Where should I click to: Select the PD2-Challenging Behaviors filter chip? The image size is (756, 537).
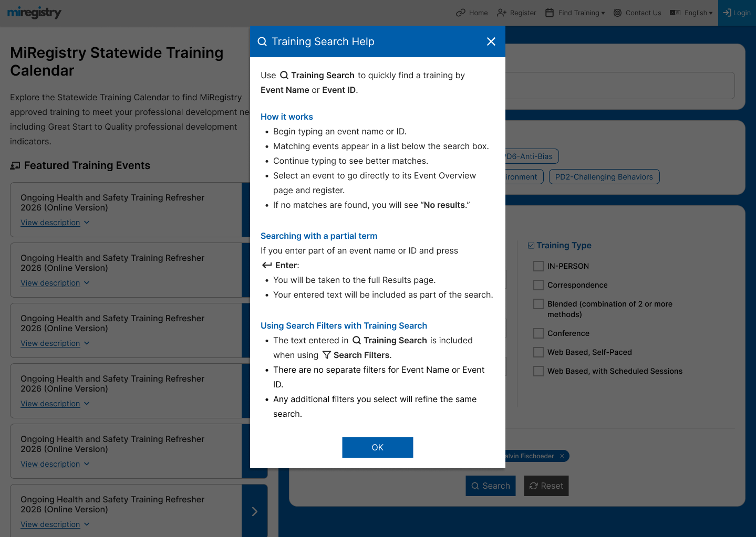pos(604,176)
